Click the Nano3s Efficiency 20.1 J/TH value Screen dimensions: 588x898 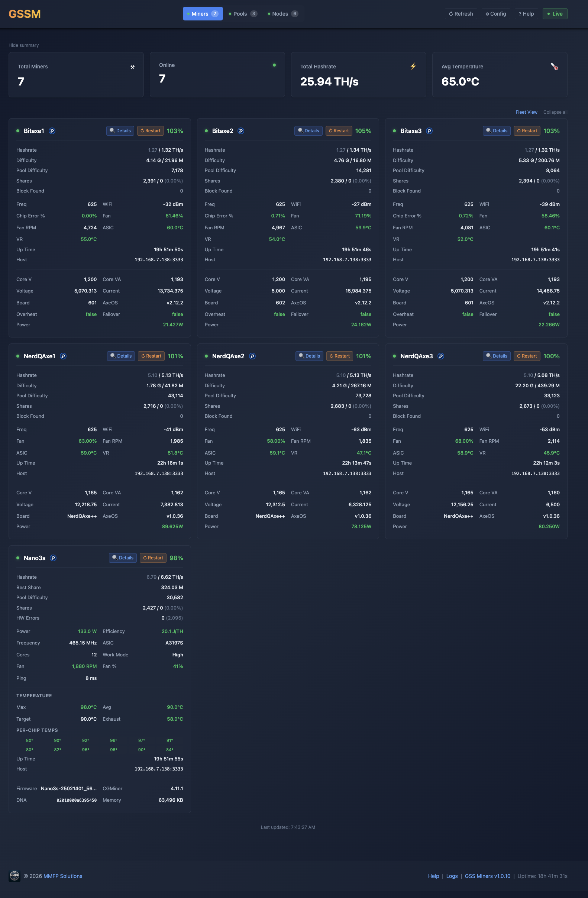pyautogui.click(x=172, y=631)
